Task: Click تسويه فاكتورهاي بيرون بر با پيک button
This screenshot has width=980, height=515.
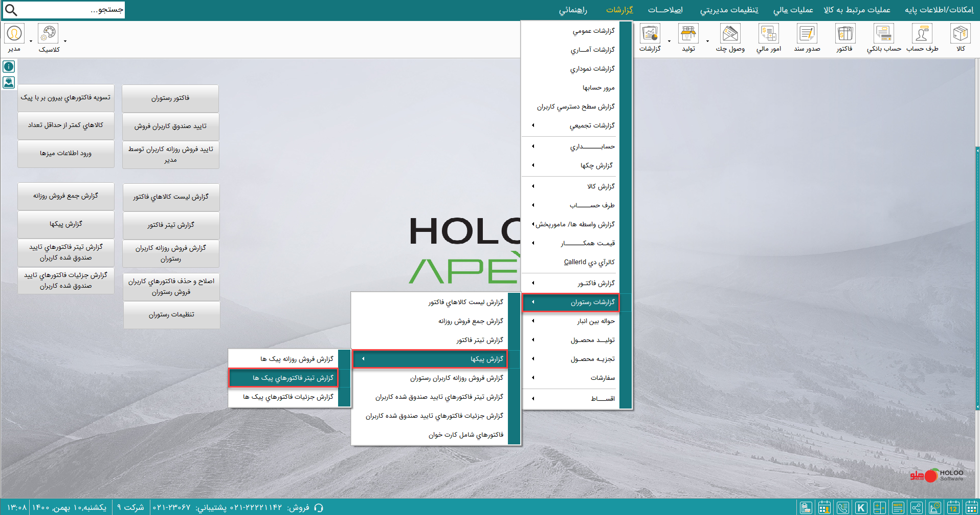Action: (x=65, y=98)
